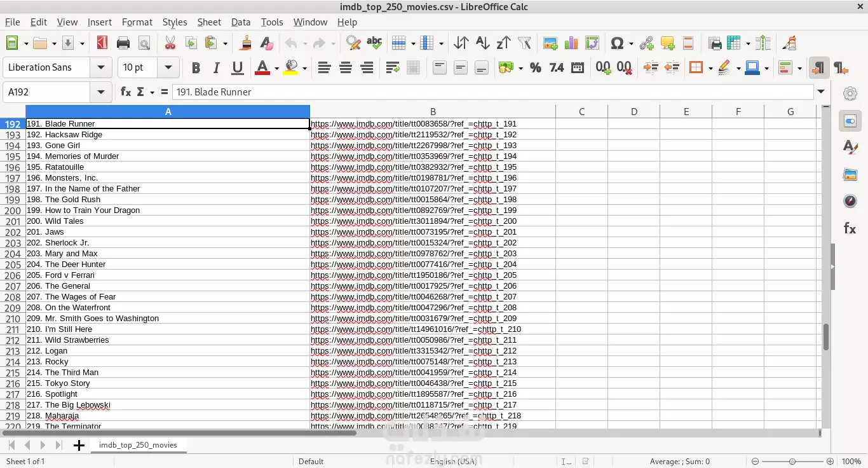
Task: Open sidebar Functions fx icon
Action: [x=850, y=228]
